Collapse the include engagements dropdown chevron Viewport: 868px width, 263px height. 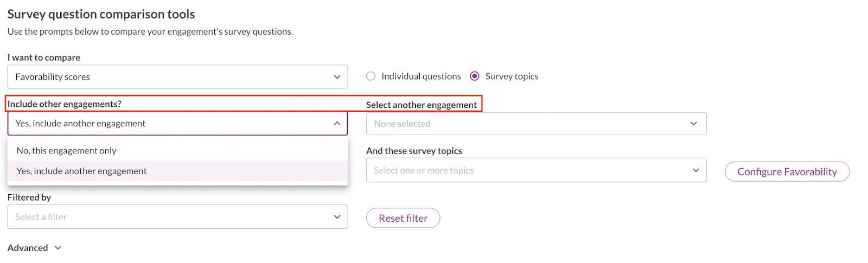click(337, 124)
